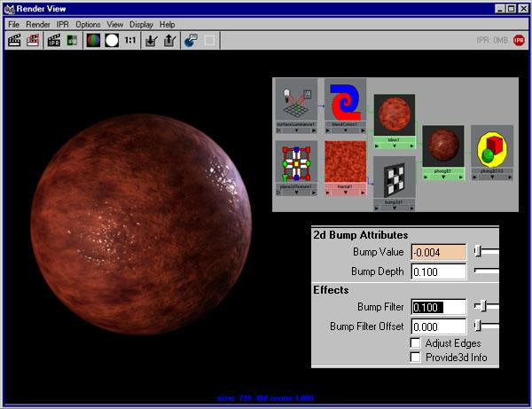Expand the blinn1 node's center down arrow
Viewport: 532px width, 409px height.
[x=395, y=146]
